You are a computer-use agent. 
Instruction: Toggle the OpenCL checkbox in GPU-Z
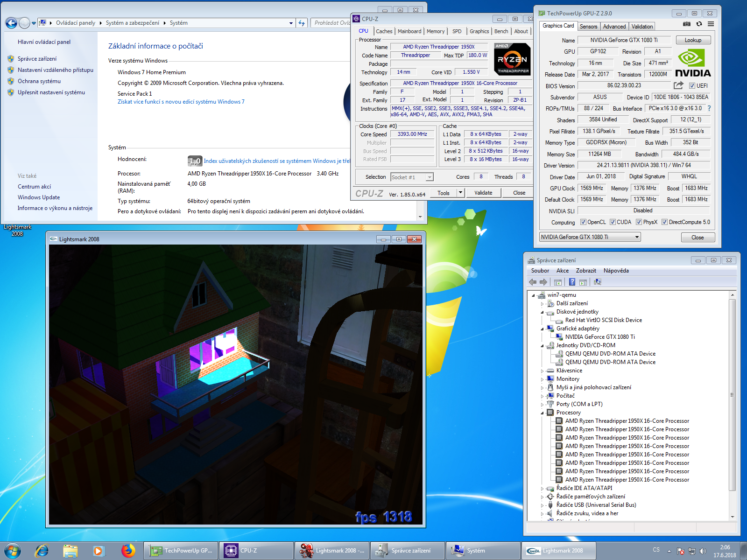coord(583,222)
